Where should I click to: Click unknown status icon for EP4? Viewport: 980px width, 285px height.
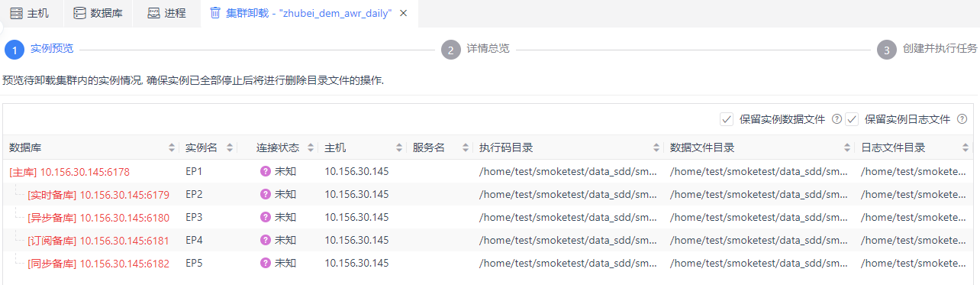click(266, 240)
